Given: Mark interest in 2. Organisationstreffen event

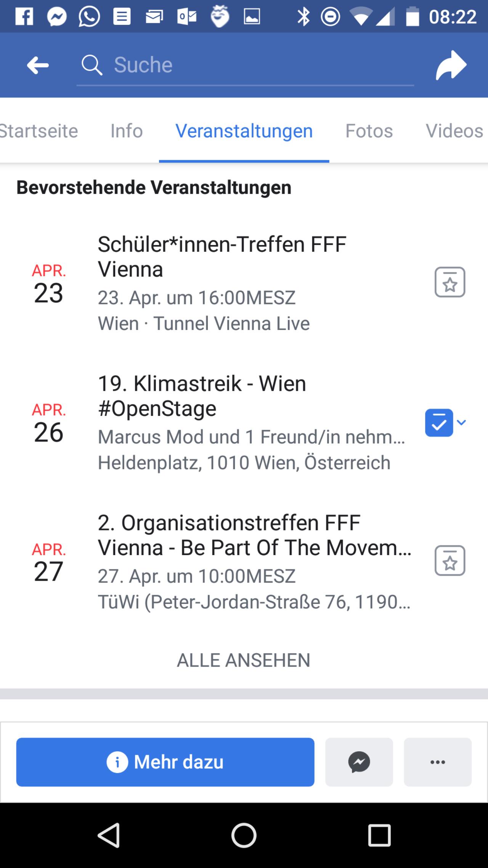Looking at the screenshot, I should coord(450,560).
